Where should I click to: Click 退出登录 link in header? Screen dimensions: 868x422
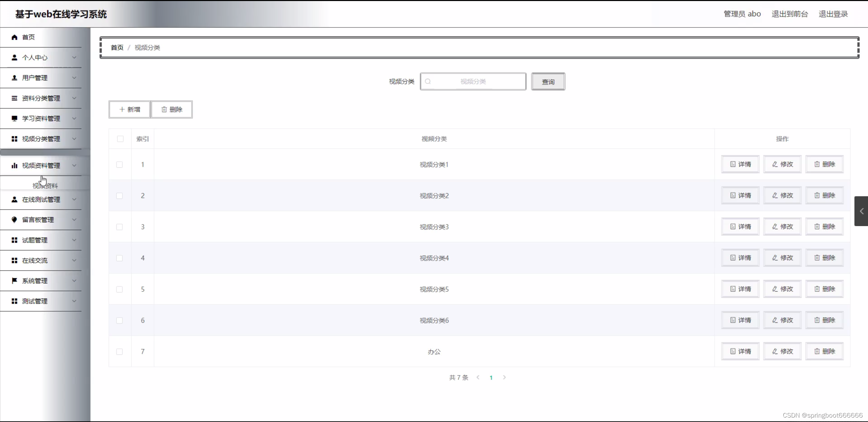tap(833, 14)
